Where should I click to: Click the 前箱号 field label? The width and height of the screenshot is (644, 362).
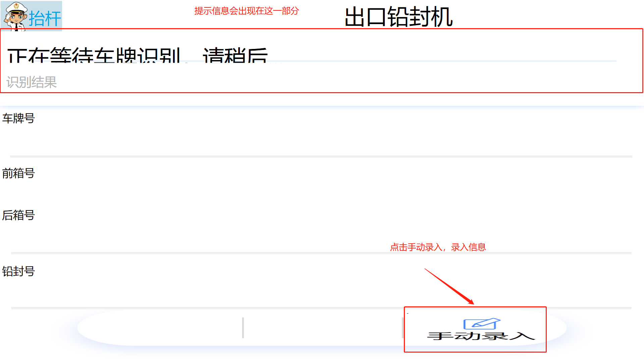pos(18,174)
